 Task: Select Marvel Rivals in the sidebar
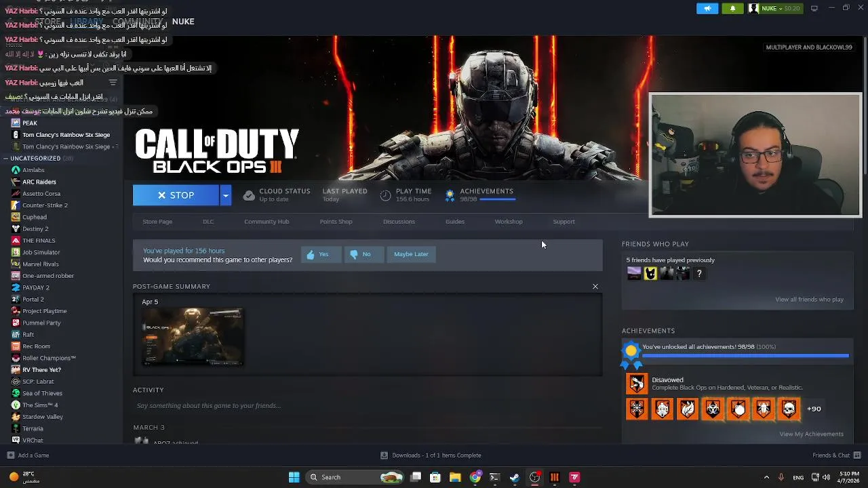coord(40,264)
